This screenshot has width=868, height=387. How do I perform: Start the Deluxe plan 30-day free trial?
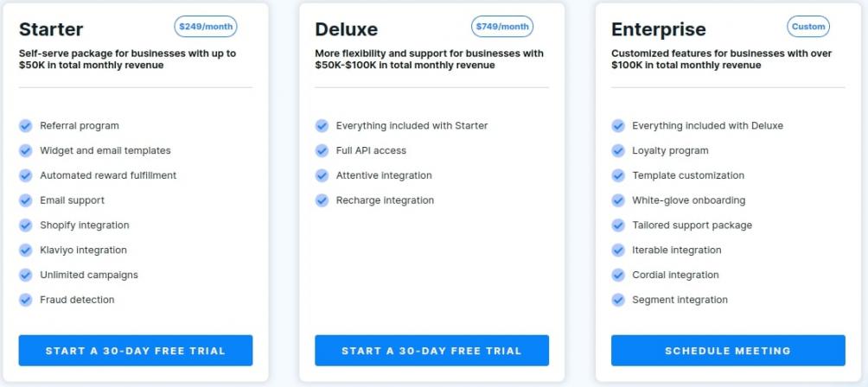pyautogui.click(x=431, y=351)
